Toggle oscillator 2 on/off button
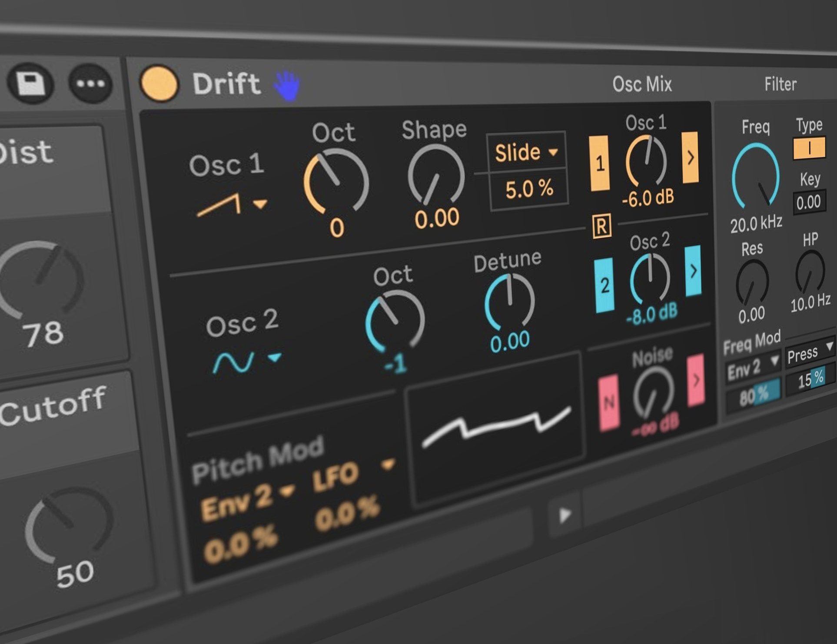 click(x=604, y=285)
